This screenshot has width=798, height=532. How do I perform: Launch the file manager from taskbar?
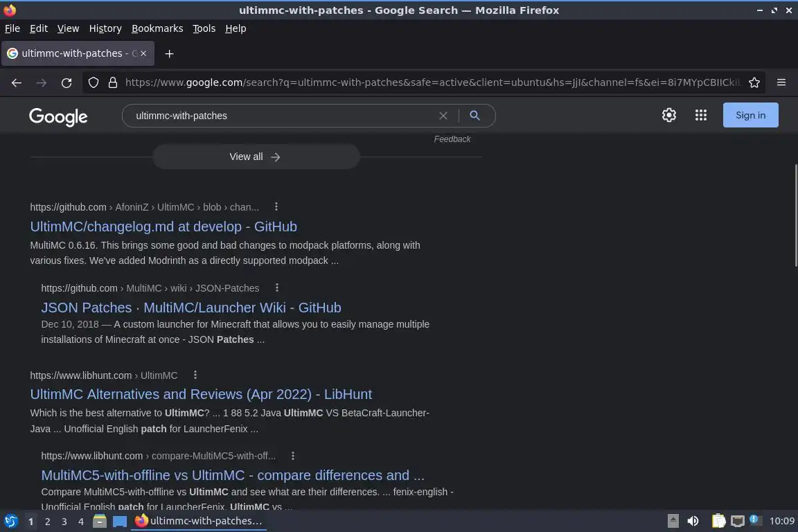pos(100,521)
